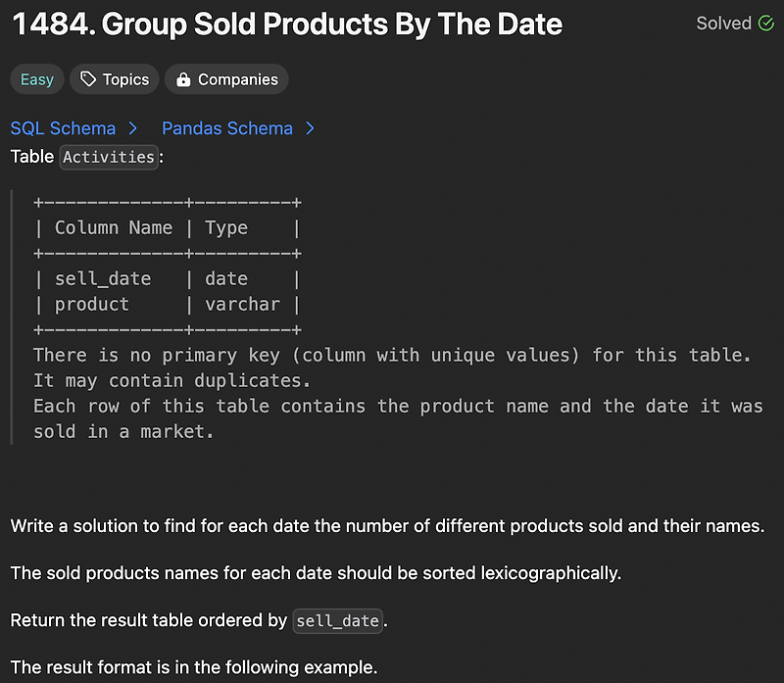784x683 pixels.
Task: Click the Activities table name code tag
Action: tap(109, 157)
